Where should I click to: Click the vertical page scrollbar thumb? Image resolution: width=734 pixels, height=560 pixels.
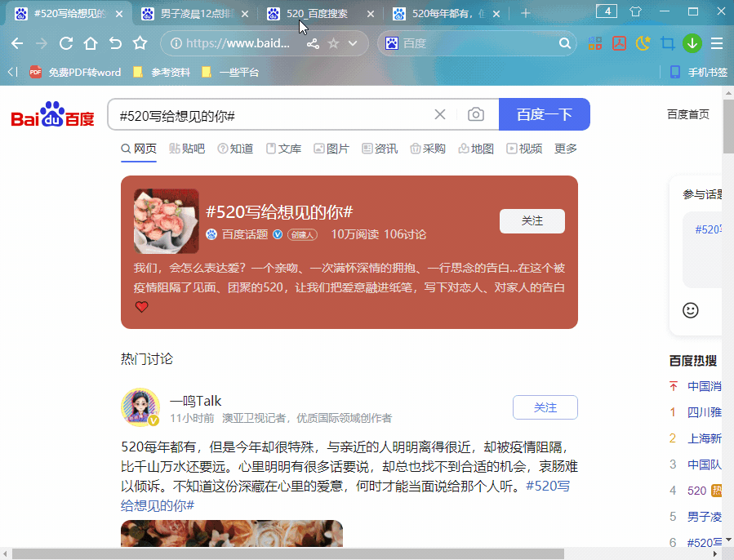(x=728, y=127)
